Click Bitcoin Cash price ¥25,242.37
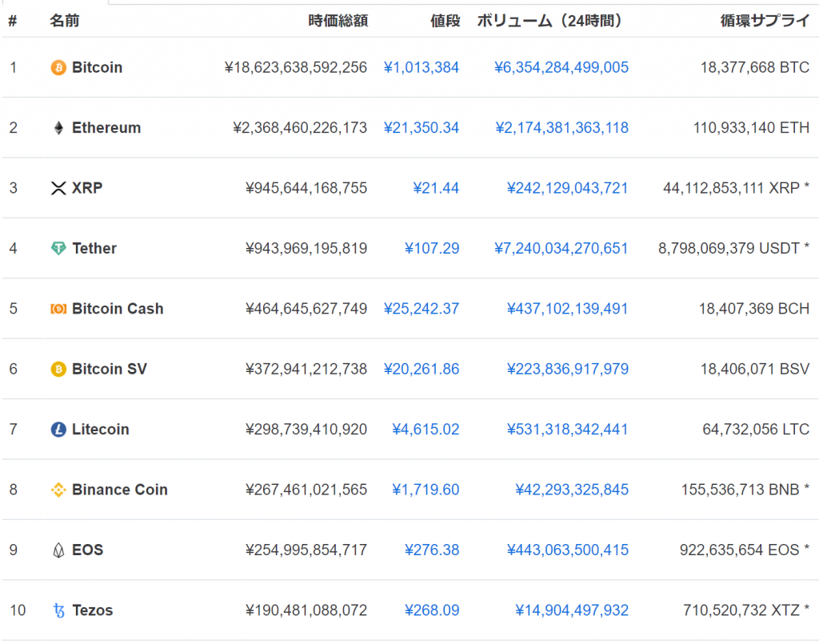Viewport: 819px width, 644px height. click(421, 309)
